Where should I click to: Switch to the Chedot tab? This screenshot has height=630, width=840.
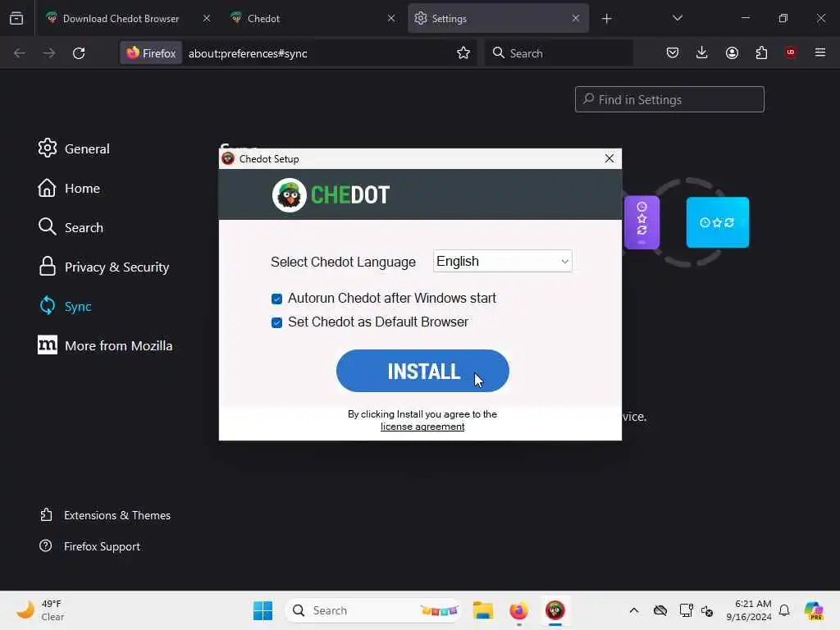(263, 18)
